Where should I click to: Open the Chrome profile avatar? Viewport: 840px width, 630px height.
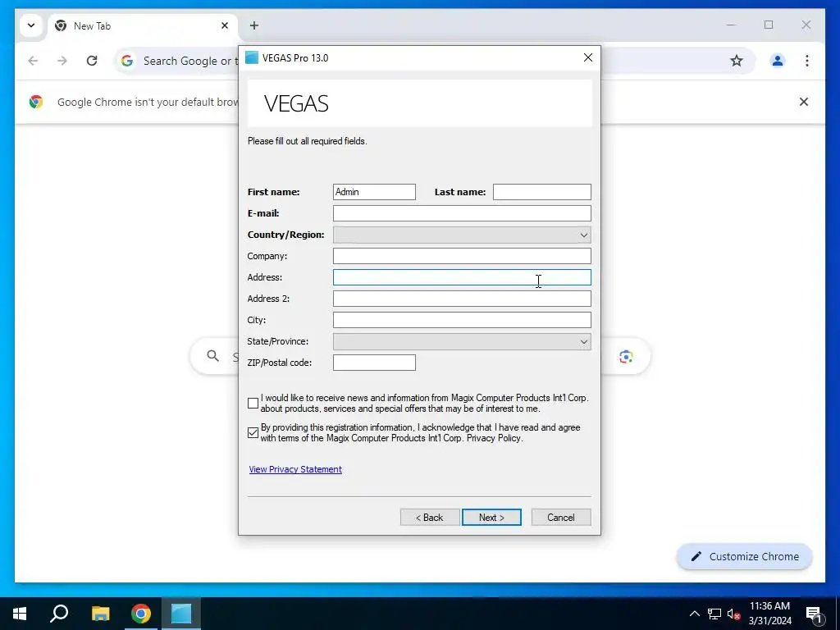(x=778, y=61)
